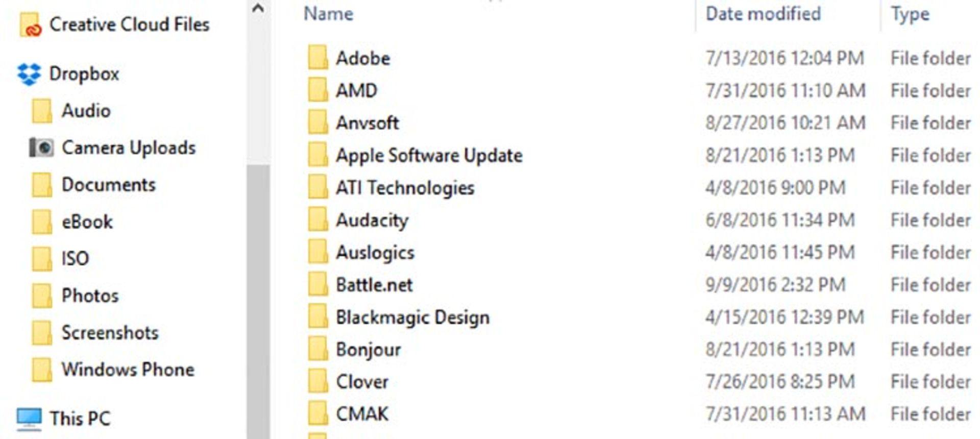Screen dimensions: 980x439
Task: Select the Battle.net folder name
Action: 374,285
